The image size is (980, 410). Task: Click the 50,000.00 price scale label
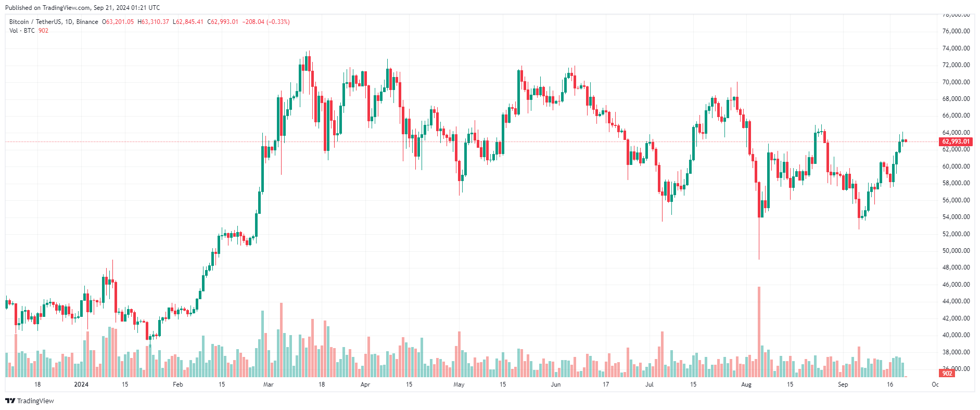(956, 251)
